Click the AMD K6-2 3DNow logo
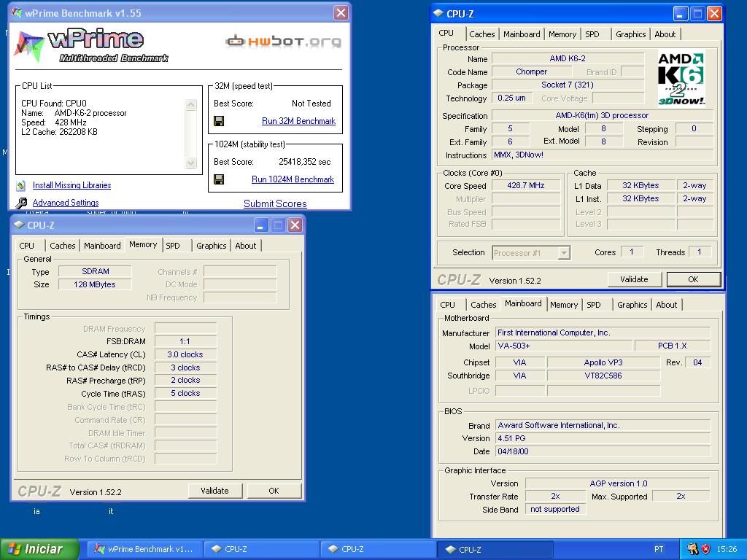Viewport: 747px width, 560px height. [x=681, y=79]
